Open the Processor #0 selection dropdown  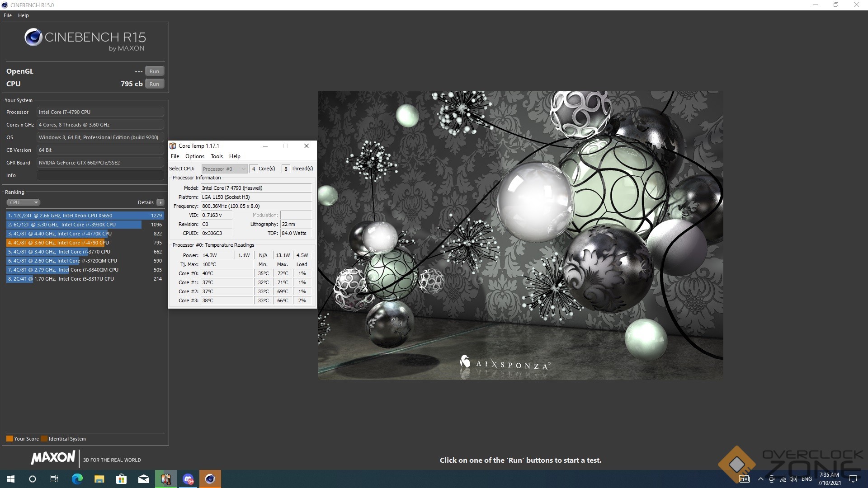click(x=224, y=169)
